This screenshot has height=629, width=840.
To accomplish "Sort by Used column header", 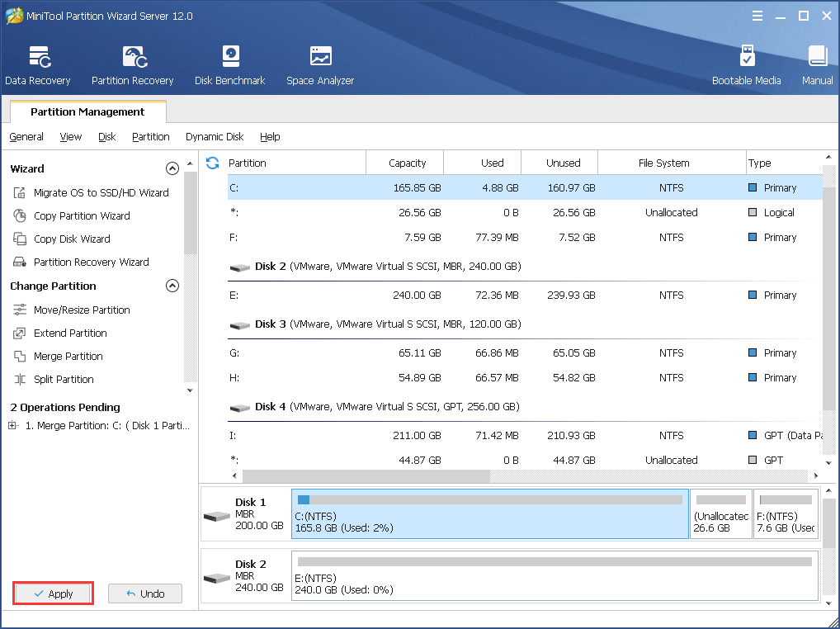I will click(482, 163).
